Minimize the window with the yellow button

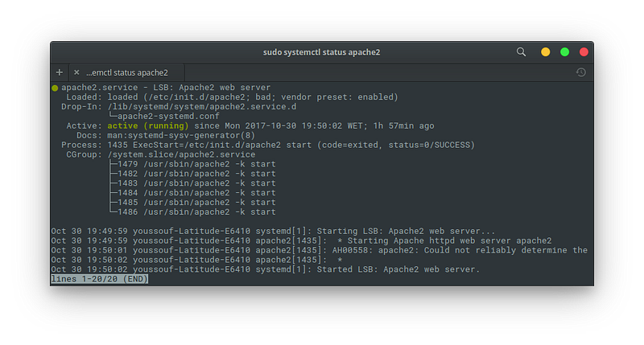(545, 52)
